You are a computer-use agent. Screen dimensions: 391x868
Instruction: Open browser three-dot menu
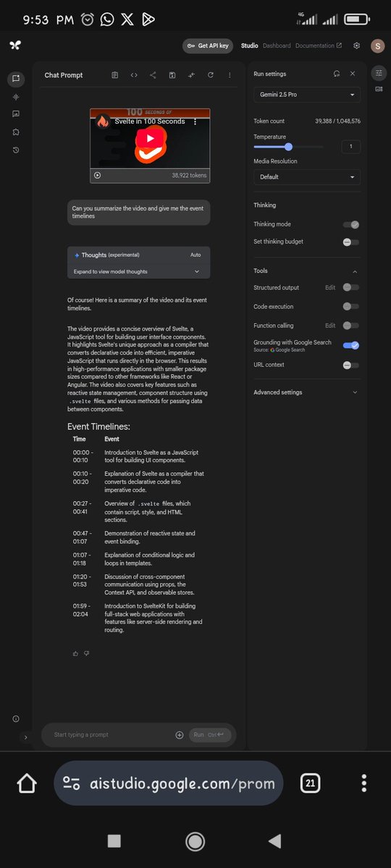click(363, 783)
